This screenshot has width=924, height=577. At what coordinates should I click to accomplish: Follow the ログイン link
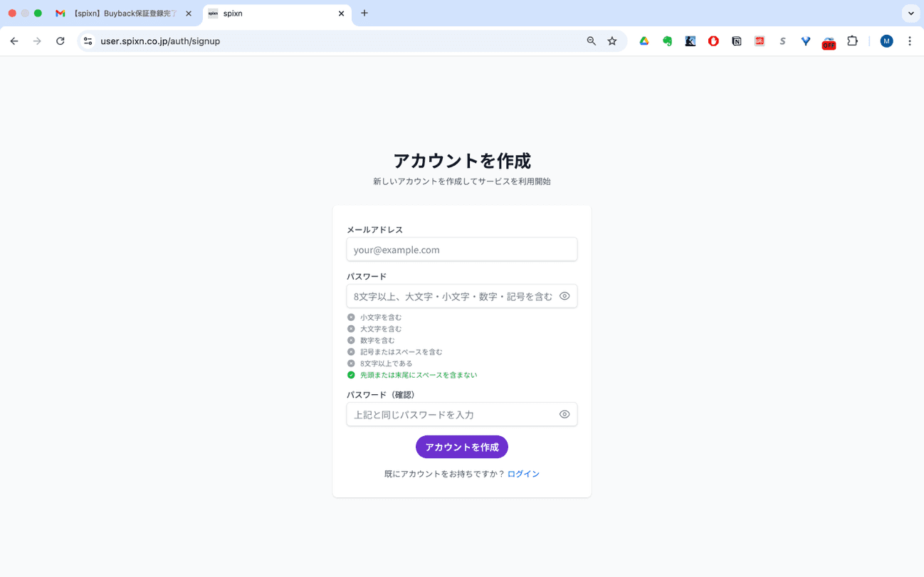coord(523,474)
